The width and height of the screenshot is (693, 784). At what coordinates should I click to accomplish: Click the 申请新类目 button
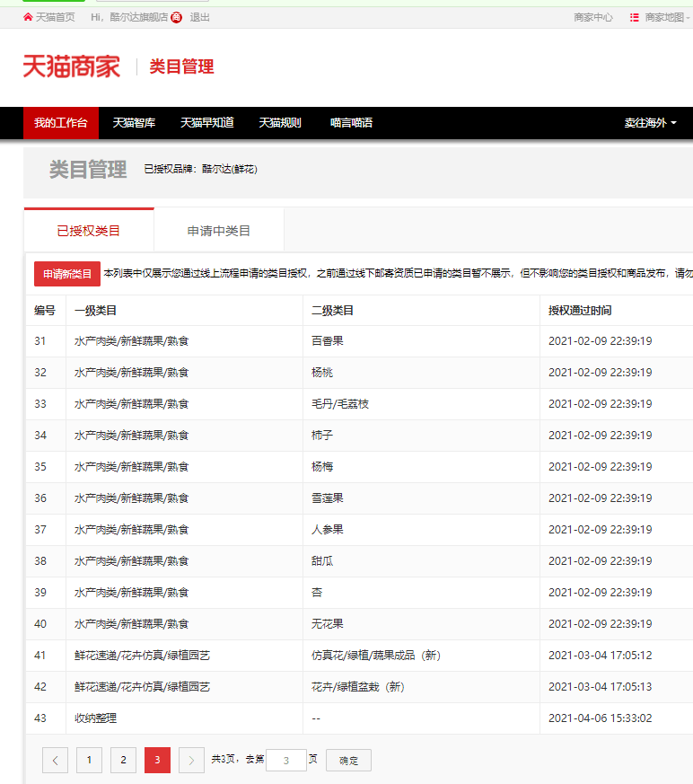pyautogui.click(x=67, y=274)
